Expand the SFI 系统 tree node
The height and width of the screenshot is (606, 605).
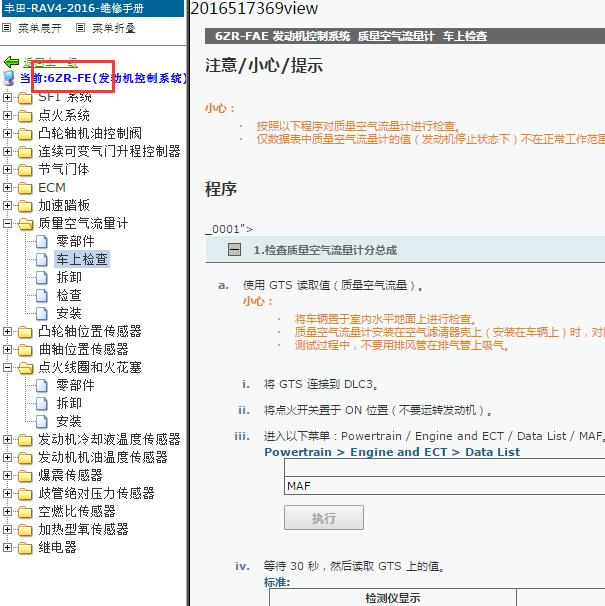pos(7,97)
